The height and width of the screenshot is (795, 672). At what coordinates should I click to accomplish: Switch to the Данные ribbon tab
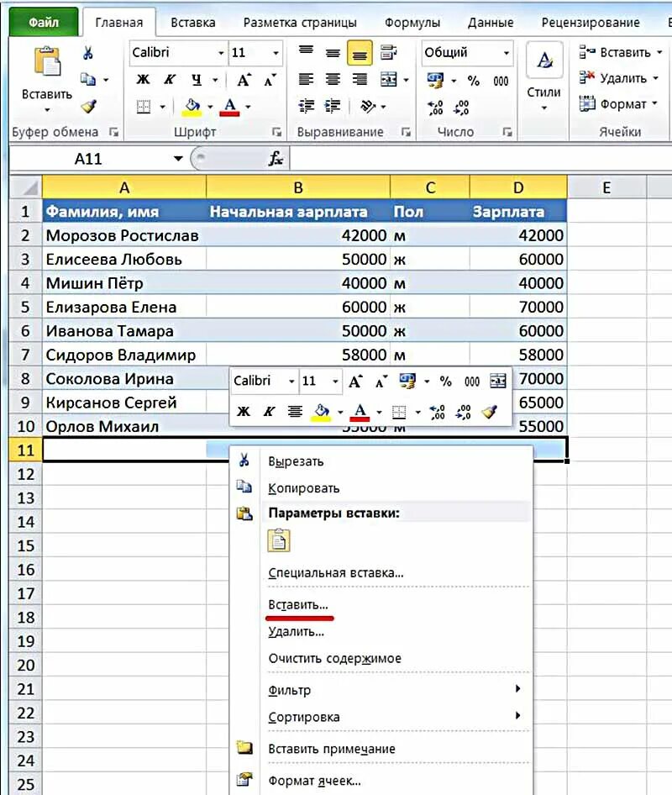(x=491, y=23)
